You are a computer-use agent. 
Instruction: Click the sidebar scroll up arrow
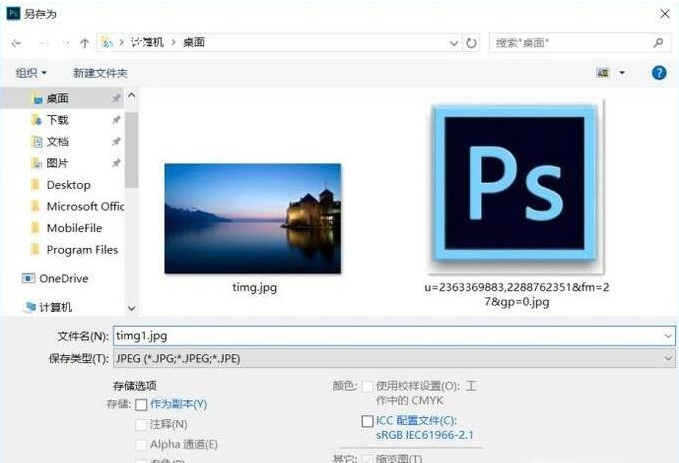point(132,95)
